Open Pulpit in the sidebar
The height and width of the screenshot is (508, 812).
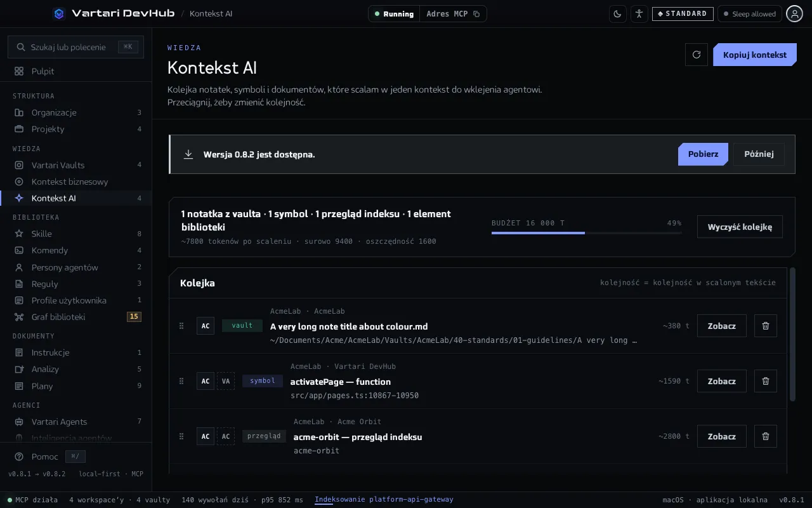pos(76,71)
